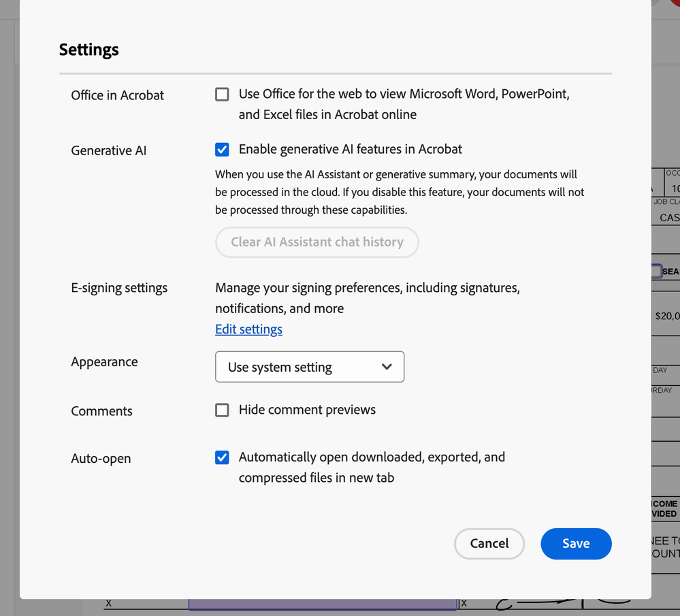Click the E-signing settings row label

(119, 288)
